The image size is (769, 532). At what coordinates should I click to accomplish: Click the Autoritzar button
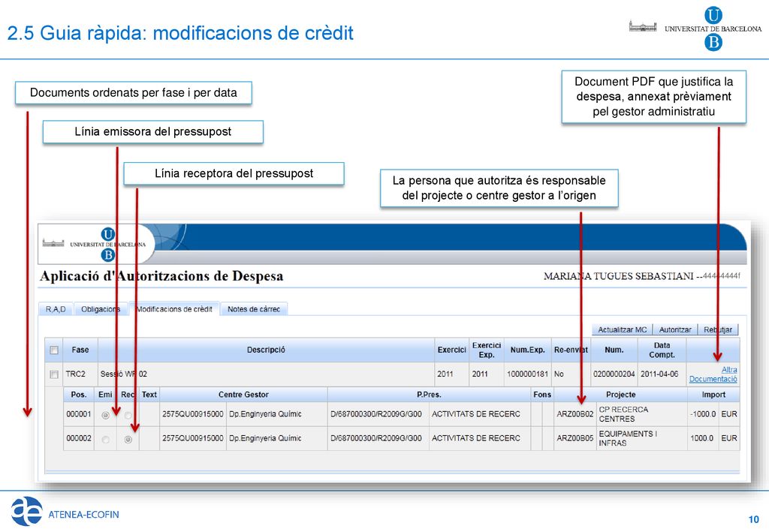[675, 329]
